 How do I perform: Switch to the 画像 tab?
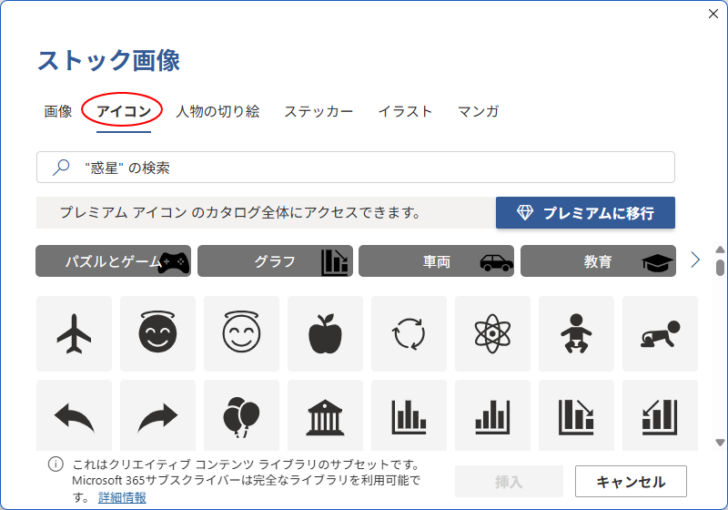(x=58, y=111)
